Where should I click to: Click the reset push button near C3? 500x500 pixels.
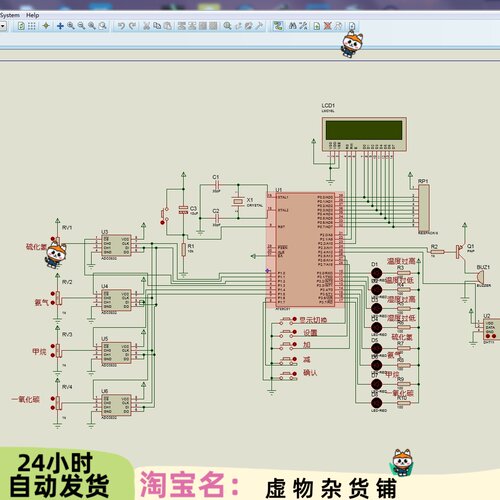(x=164, y=215)
